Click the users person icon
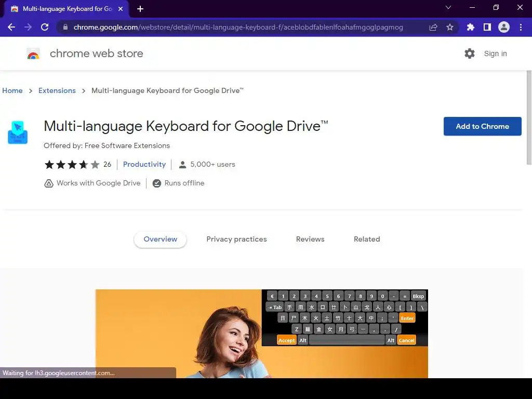This screenshot has width=532, height=399. (x=182, y=165)
